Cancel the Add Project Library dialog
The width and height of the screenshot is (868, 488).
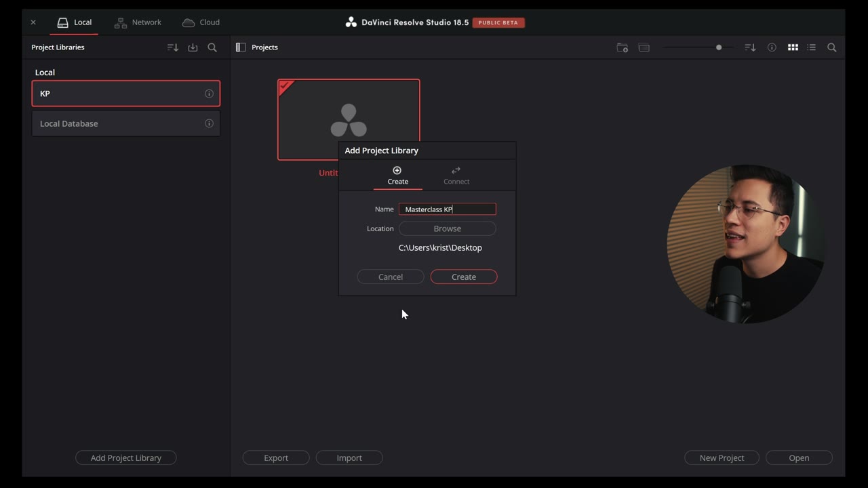click(x=391, y=277)
